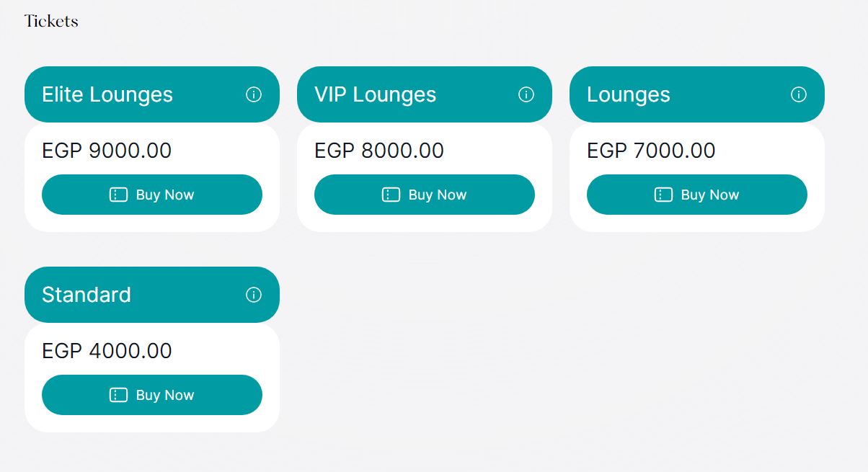
Task: Select the Elite Lounges header title
Action: point(107,94)
